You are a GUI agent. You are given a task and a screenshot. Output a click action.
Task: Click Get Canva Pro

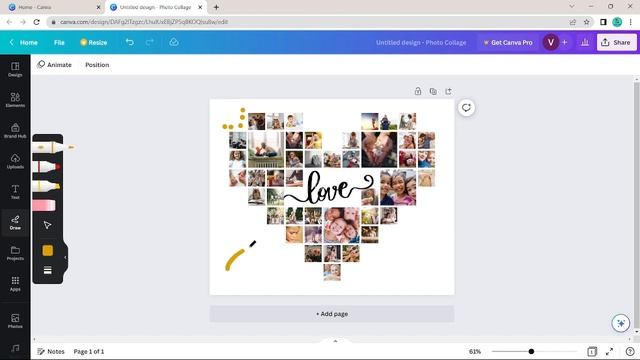508,42
